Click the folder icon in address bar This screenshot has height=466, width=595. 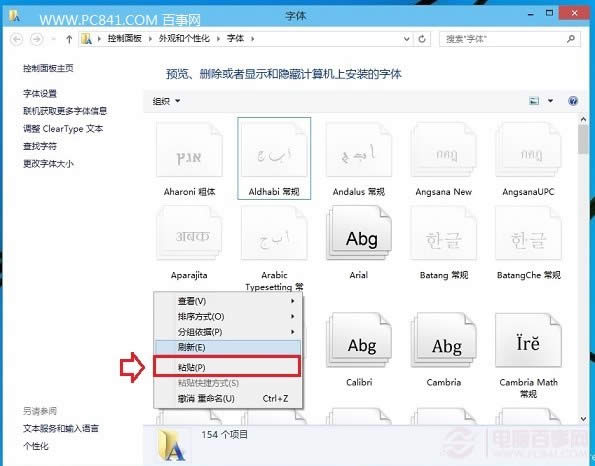click(87, 39)
